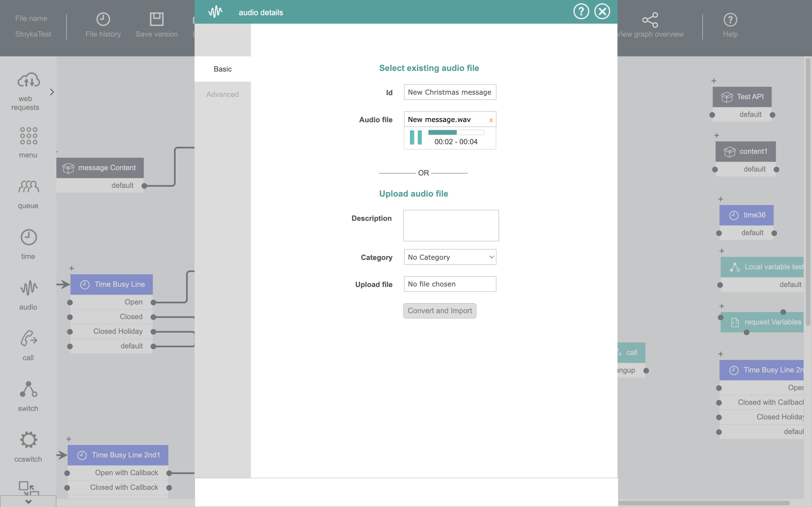Image resolution: width=812 pixels, height=507 pixels.
Task: Click the time clock icon in sidebar
Action: point(28,237)
